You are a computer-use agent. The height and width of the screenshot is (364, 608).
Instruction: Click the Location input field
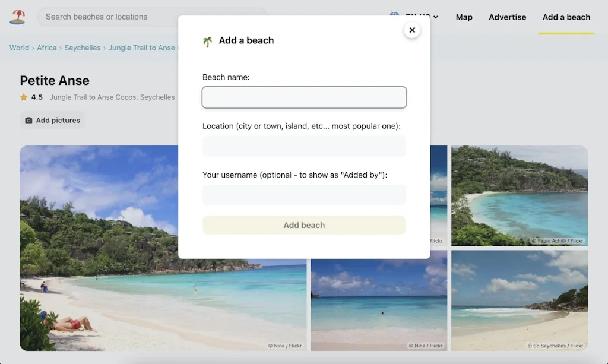pyautogui.click(x=304, y=145)
